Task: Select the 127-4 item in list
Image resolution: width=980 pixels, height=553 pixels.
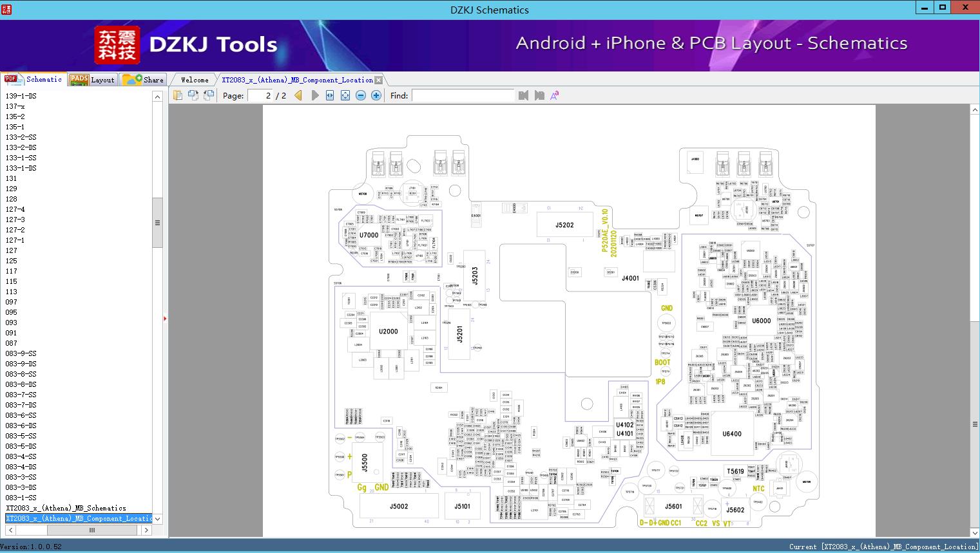Action: coord(15,209)
